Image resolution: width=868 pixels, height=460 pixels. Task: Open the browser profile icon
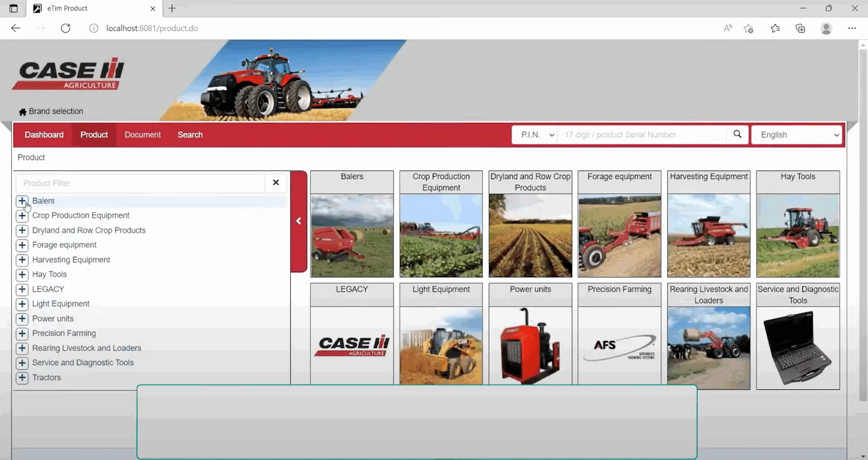click(826, 29)
